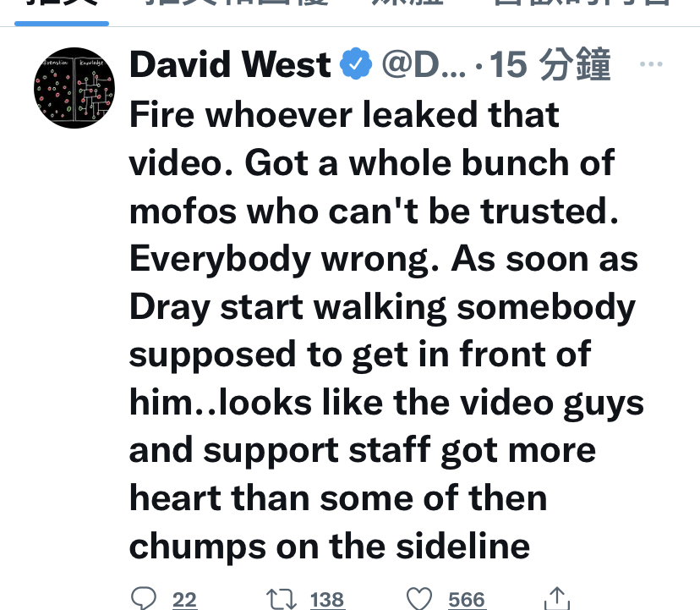Image resolution: width=700 pixels, height=610 pixels.
Task: Open the David West display name link
Action: pyautogui.click(x=230, y=64)
